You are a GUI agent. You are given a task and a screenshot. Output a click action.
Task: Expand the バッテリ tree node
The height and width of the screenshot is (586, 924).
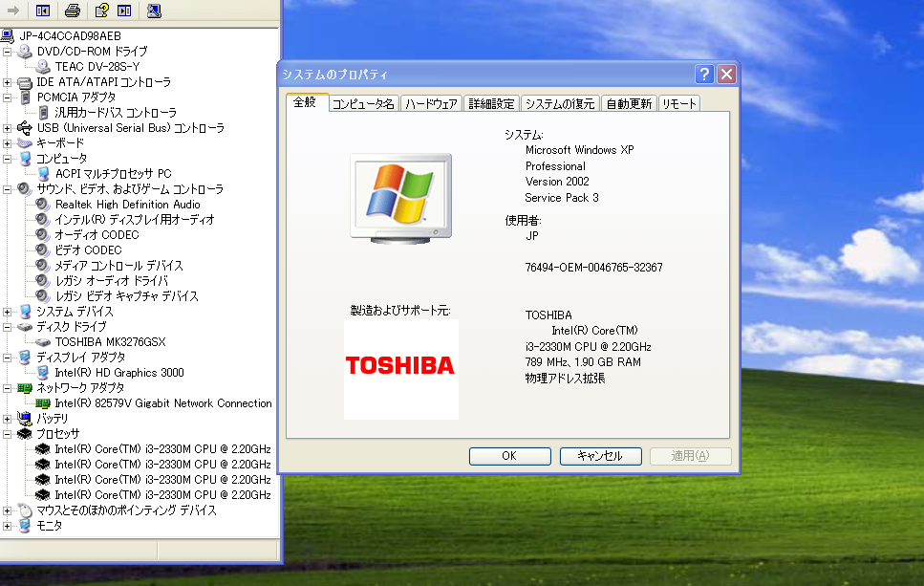[7, 418]
